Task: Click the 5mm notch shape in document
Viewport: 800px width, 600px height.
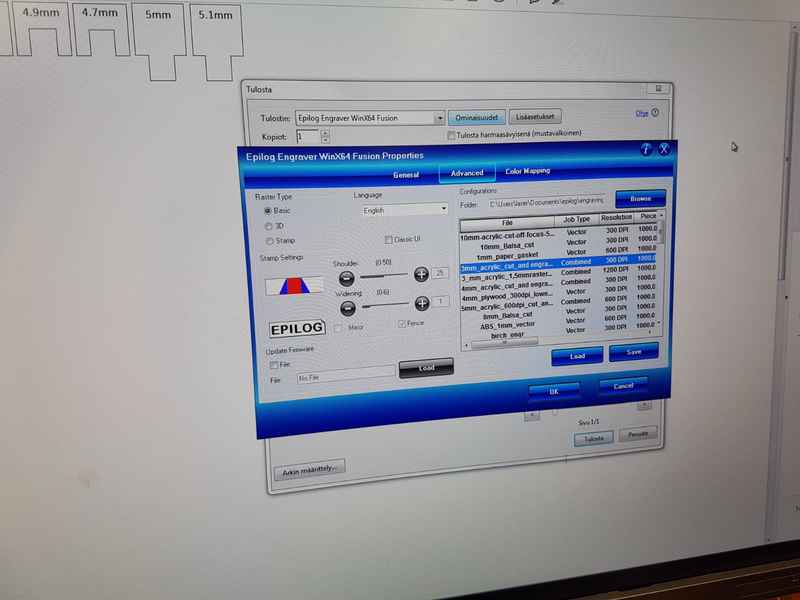Action: coord(160,42)
